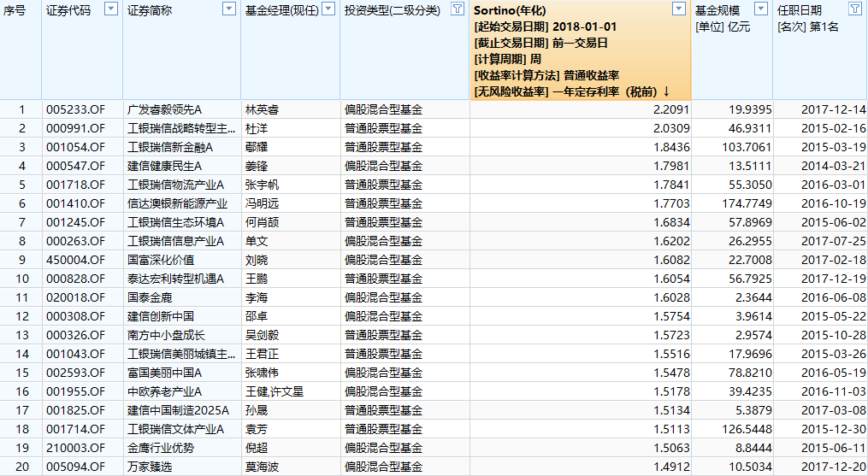Click fund name 建信中国制造2025A
This screenshot has height=476, width=868.
(x=178, y=411)
